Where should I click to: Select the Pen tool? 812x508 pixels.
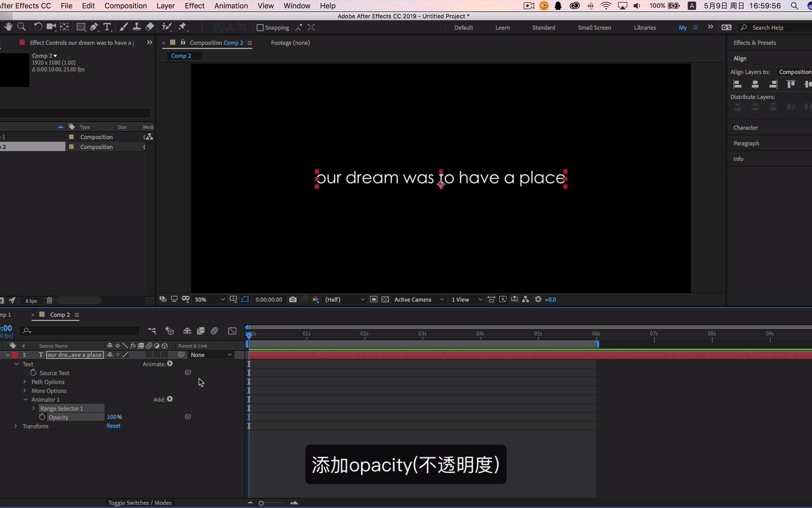click(94, 27)
